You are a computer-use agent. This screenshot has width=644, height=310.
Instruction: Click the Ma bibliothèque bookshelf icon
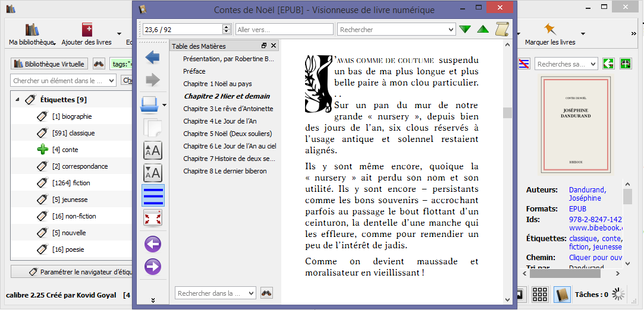[32, 30]
